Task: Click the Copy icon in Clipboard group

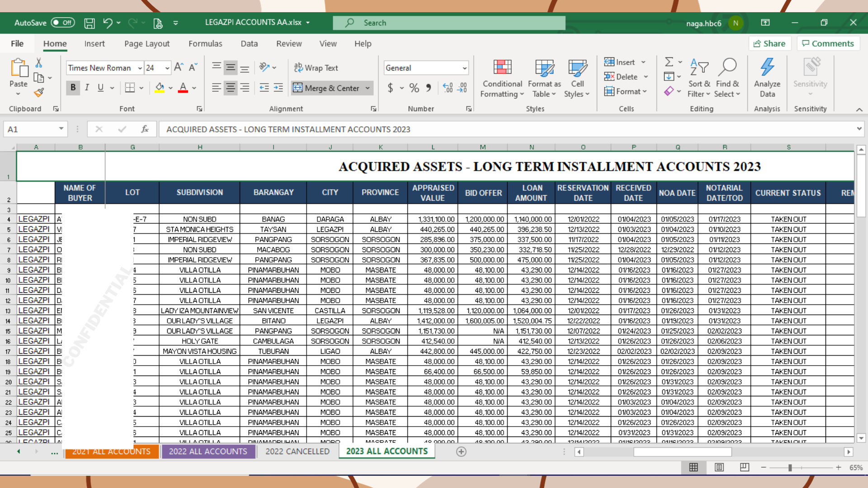Action: click(39, 78)
